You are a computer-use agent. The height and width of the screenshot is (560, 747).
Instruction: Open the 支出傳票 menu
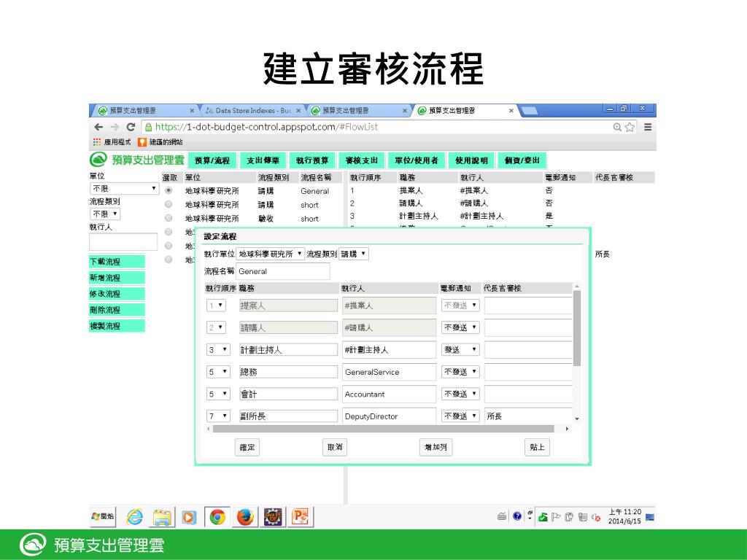[x=263, y=160]
